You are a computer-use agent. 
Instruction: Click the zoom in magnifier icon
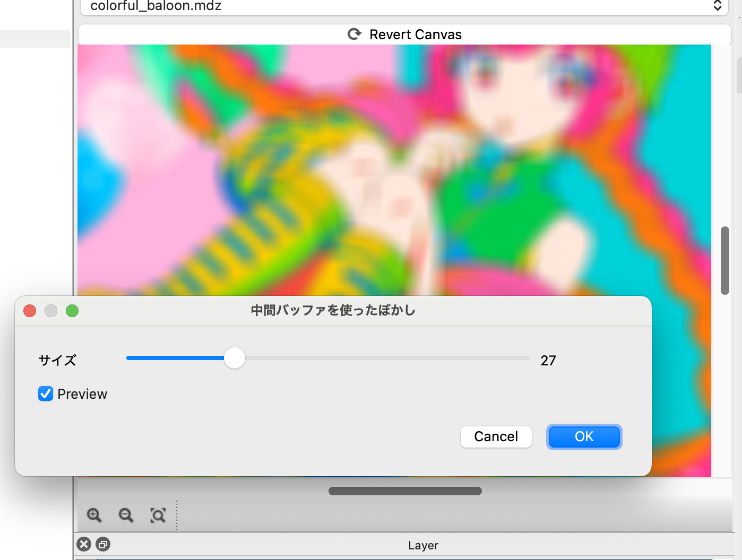point(94,515)
